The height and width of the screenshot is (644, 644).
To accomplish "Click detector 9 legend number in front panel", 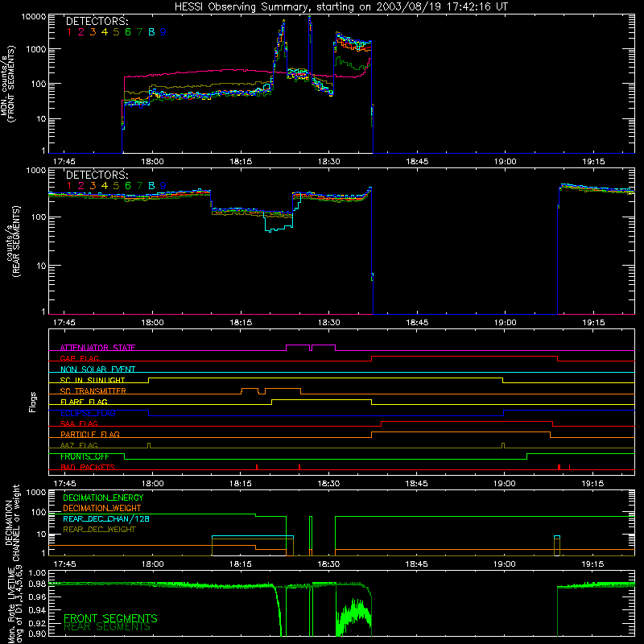I will [163, 32].
